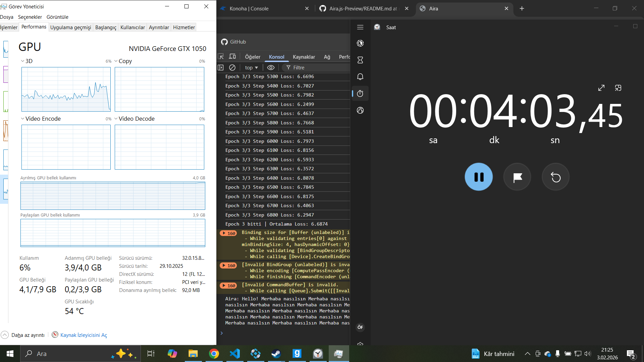644x362 pixels.
Task: Open the top frame context dropdown
Action: click(251, 67)
